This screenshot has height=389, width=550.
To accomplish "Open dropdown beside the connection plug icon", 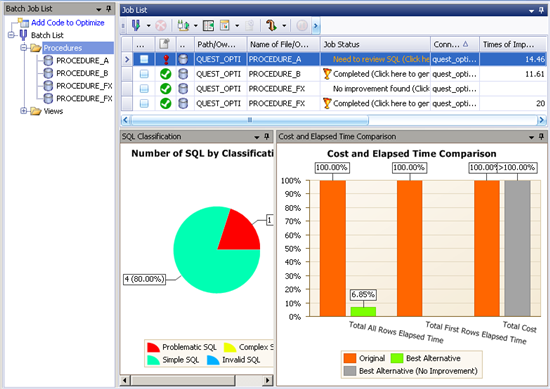I will click(196, 26).
